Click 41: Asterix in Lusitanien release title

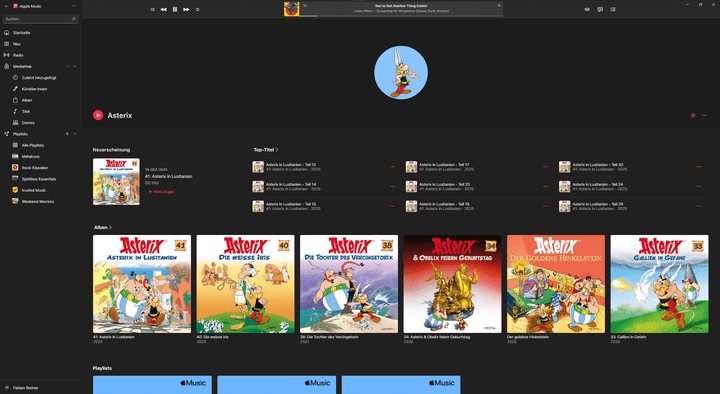[x=169, y=176]
